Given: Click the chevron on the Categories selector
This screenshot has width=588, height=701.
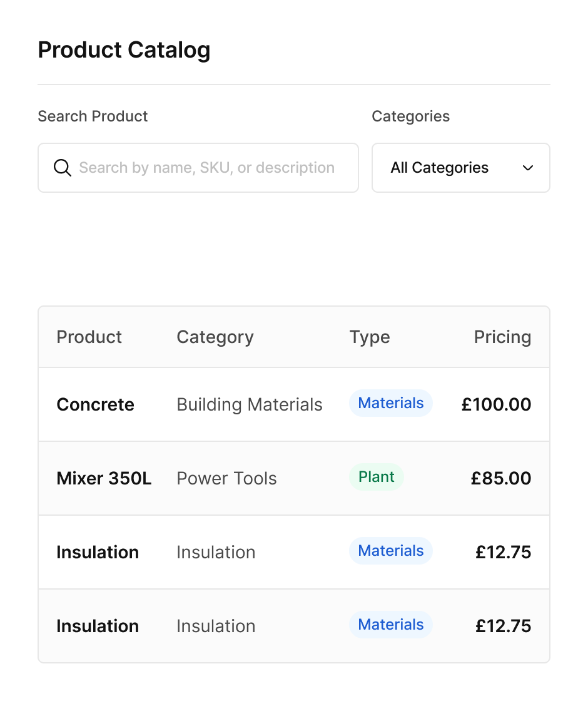Looking at the screenshot, I should (527, 168).
